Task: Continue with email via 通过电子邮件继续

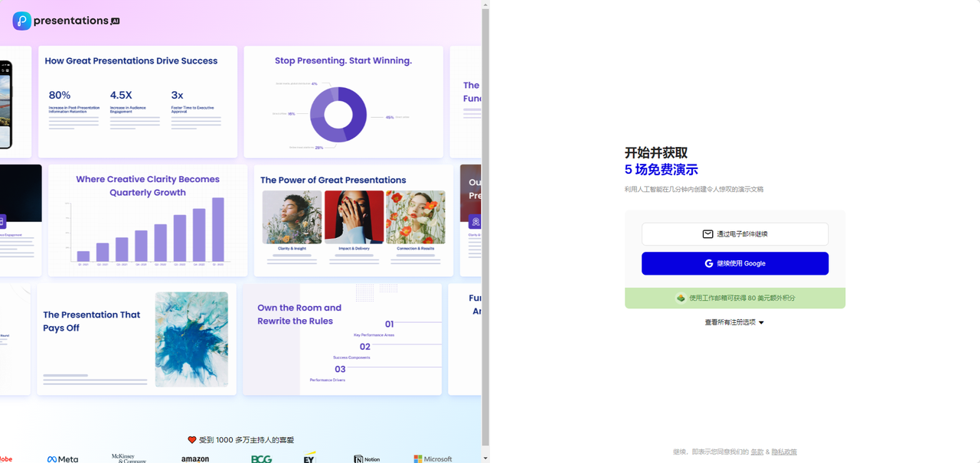Action: 735,234
